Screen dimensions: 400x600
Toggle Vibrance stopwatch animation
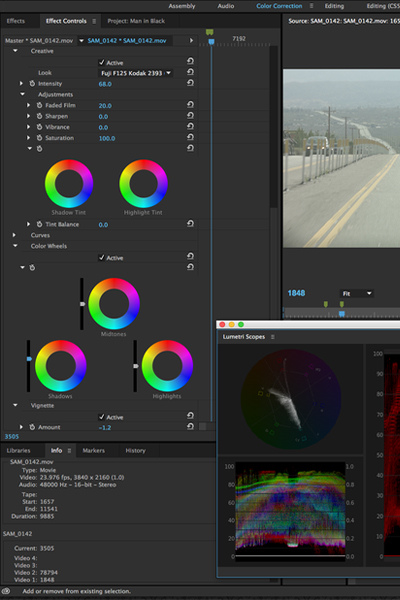coord(39,127)
